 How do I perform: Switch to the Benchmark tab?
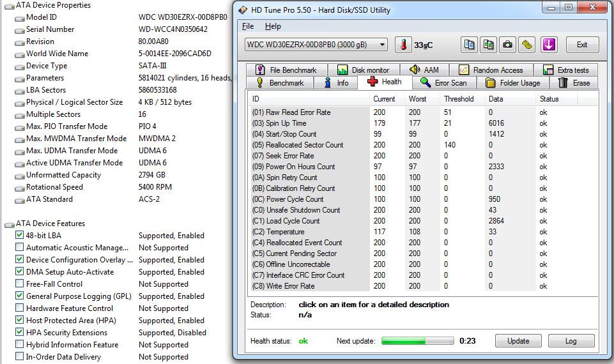280,83
